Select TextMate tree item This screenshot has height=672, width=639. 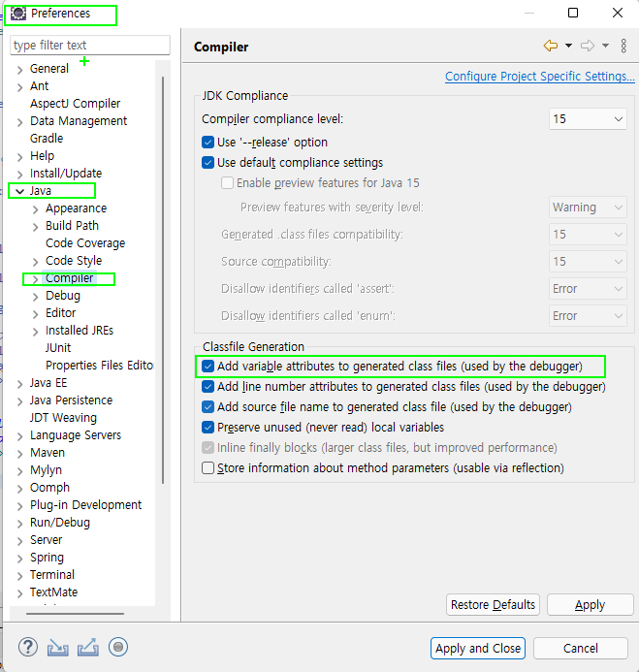pos(54,592)
